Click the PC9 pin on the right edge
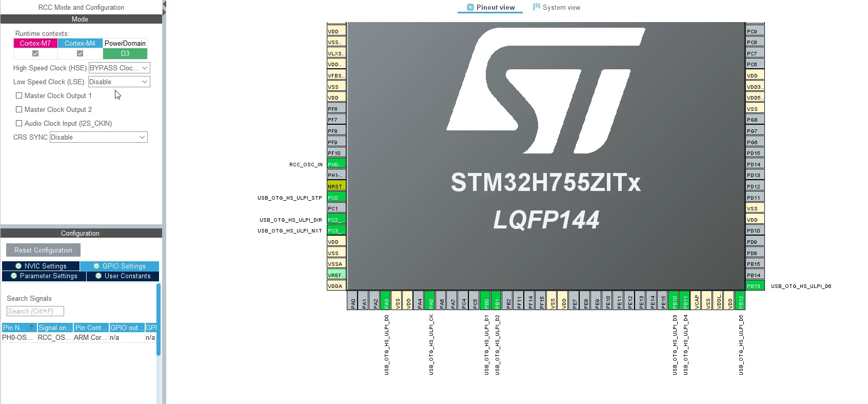Screen dimensions: 868x404 [x=755, y=31]
